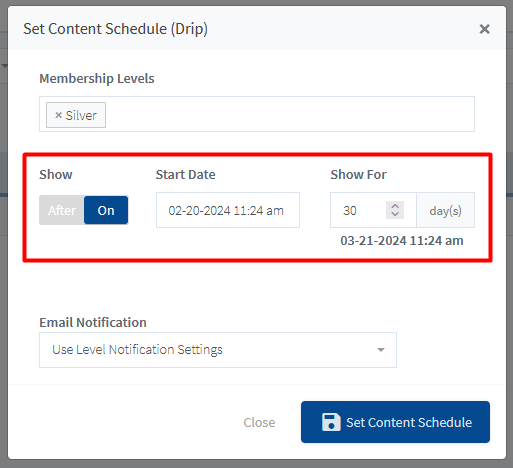
Task: Increase Show For days with up arrow
Action: 395,206
